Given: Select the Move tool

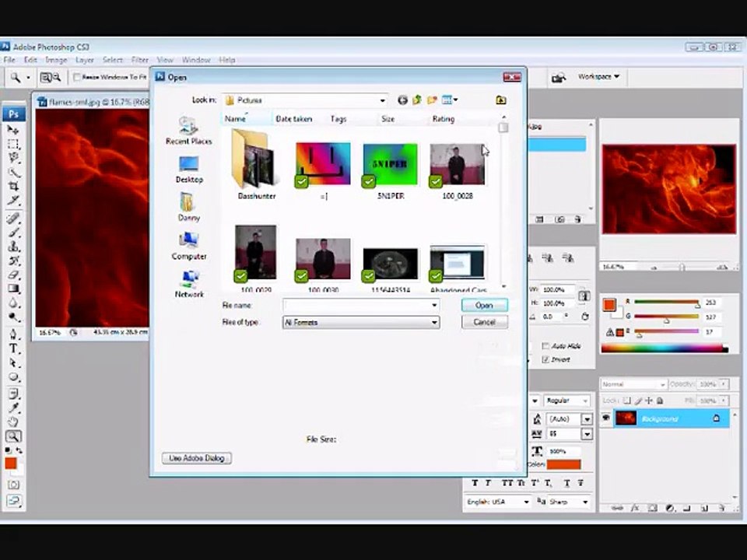Looking at the screenshot, I should 13,130.
